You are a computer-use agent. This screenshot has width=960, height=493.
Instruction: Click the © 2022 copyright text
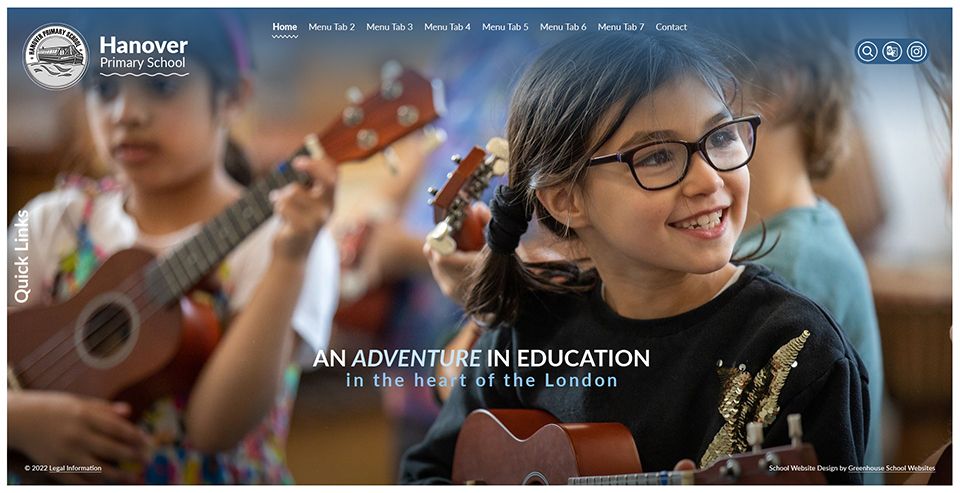tap(36, 469)
